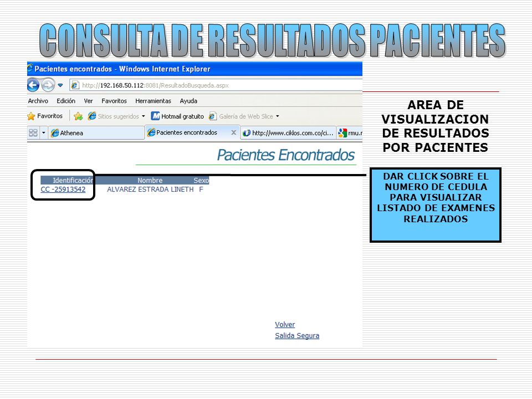
Task: Click the Internet Explorer title bar icon
Action: 30,68
